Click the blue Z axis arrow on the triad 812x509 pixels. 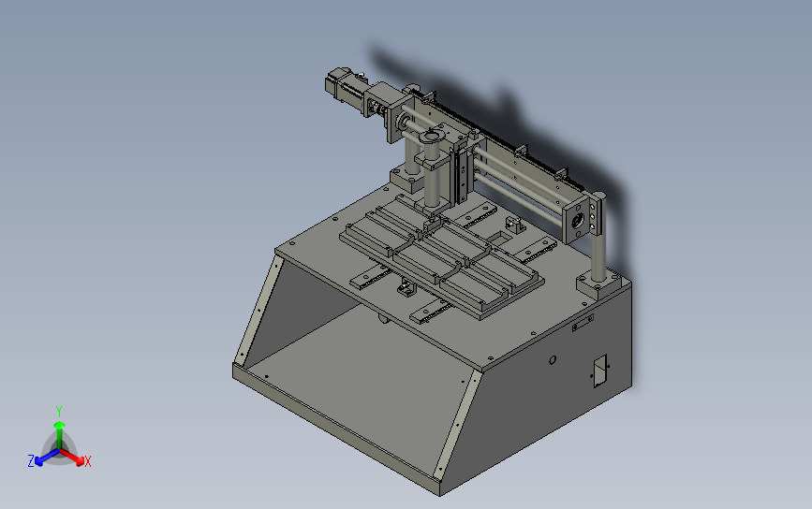click(46, 458)
